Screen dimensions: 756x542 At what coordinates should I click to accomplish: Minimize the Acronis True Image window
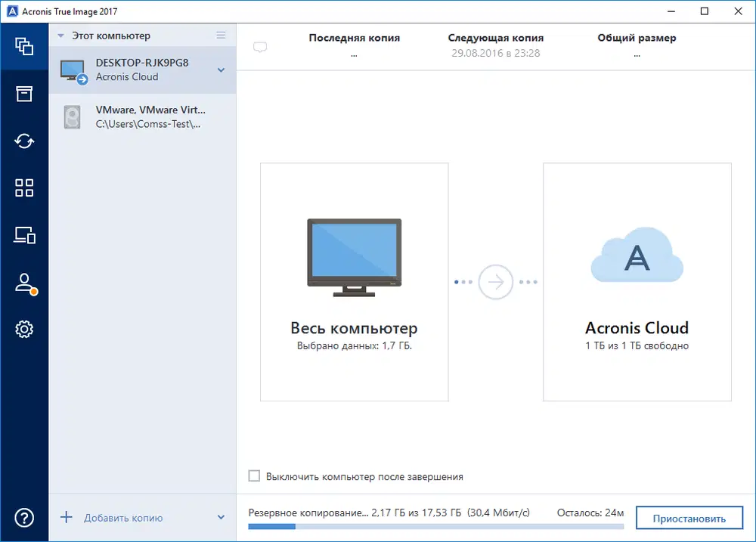coord(671,11)
